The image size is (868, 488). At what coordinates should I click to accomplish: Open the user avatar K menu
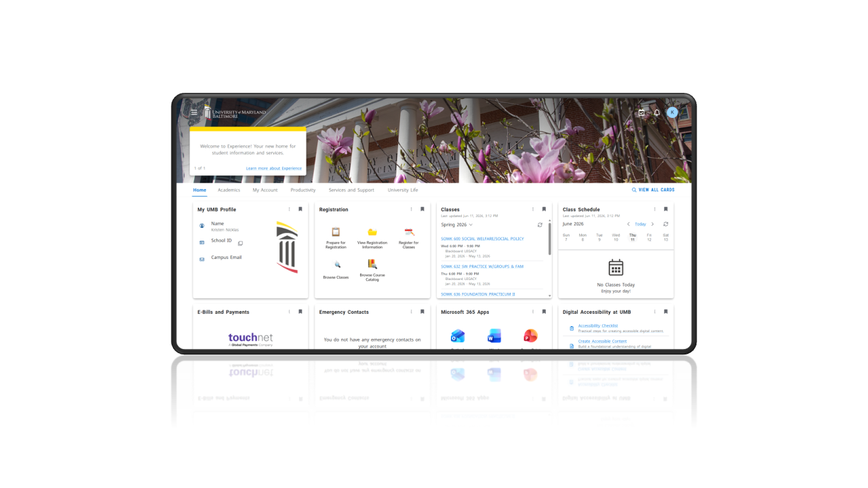click(672, 113)
